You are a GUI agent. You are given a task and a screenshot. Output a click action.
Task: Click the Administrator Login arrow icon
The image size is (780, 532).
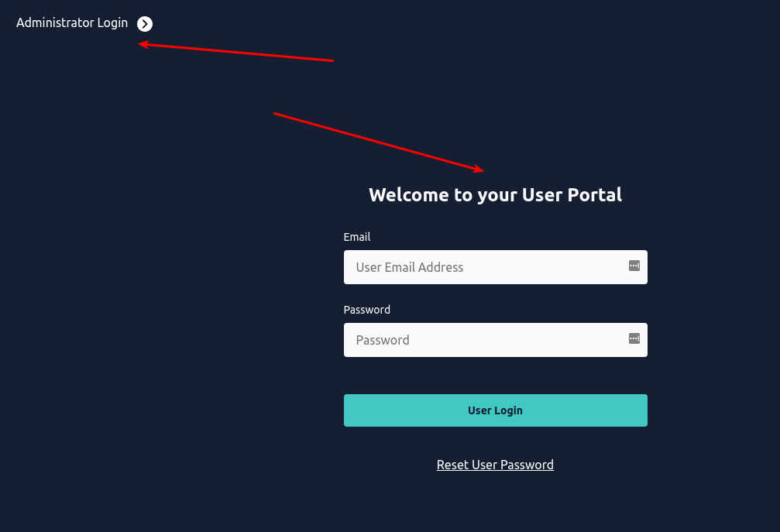[145, 24]
